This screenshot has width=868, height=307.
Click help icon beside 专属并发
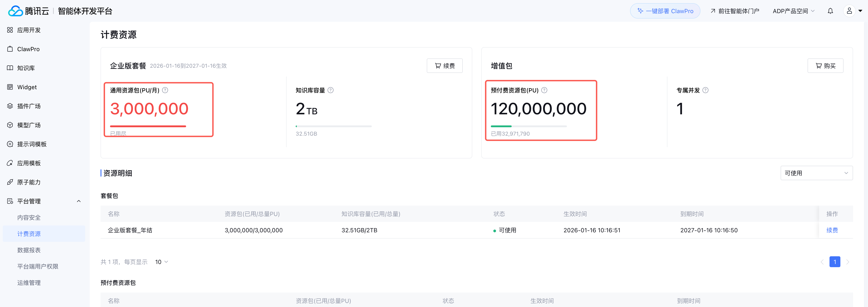pos(705,90)
